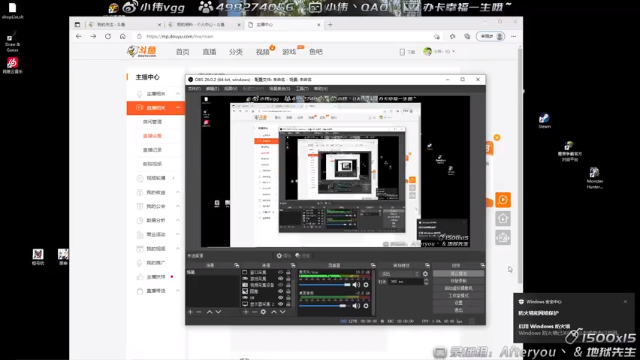
Task: Click the first mixer channel volume slider
Action: tap(325, 284)
